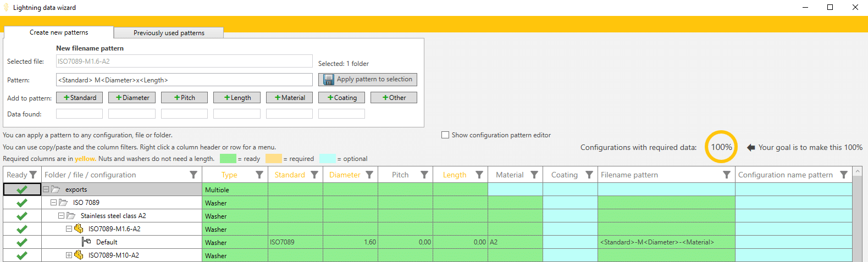Click the filter icon in Type column
The image size is (868, 262).
[x=259, y=175]
